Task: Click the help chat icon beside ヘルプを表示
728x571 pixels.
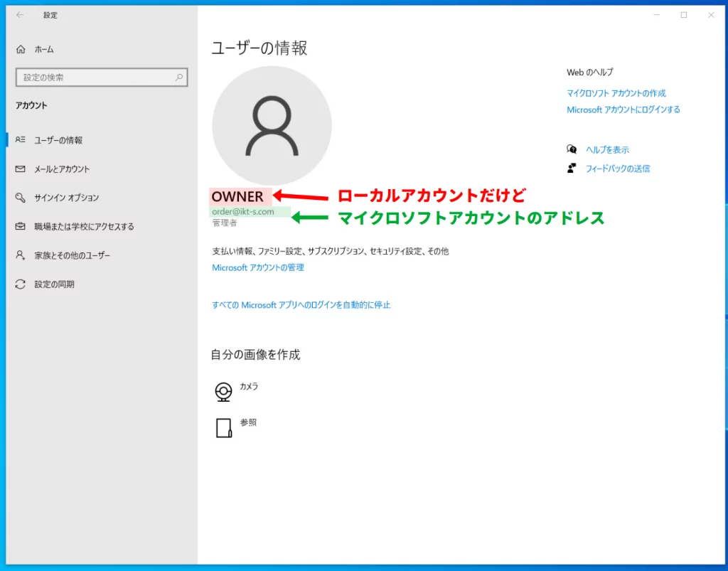Action: tap(572, 149)
